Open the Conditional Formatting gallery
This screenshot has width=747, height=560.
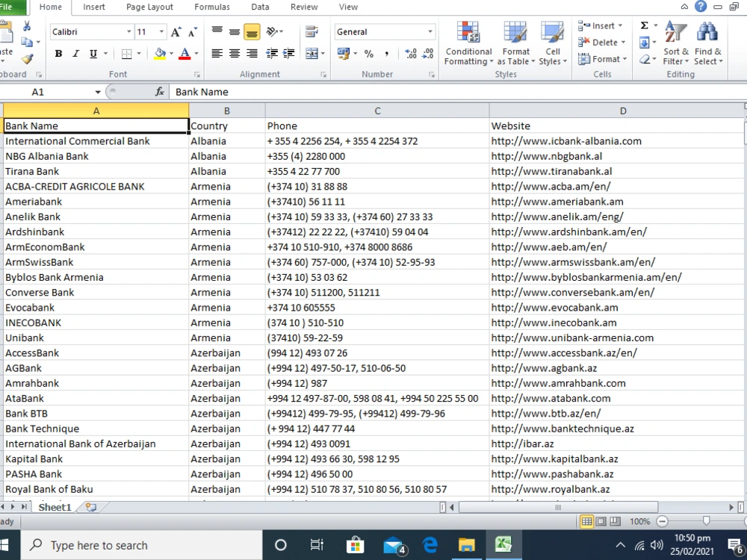(468, 43)
